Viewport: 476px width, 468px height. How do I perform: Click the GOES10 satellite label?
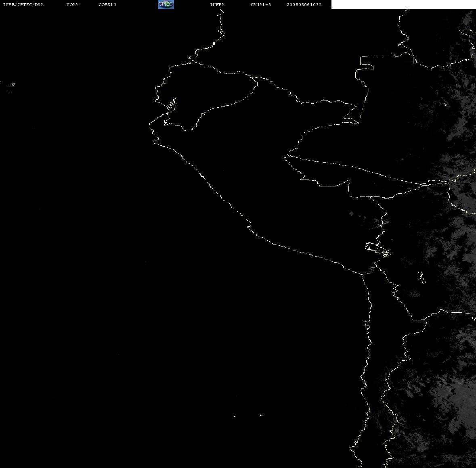tap(107, 4)
